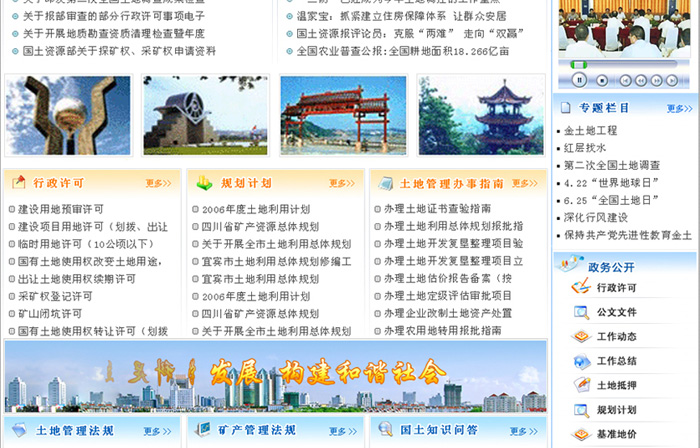Screen dimensions: 700x448
Task: Click the 行政许可 section header icon
Action: (x=19, y=182)
